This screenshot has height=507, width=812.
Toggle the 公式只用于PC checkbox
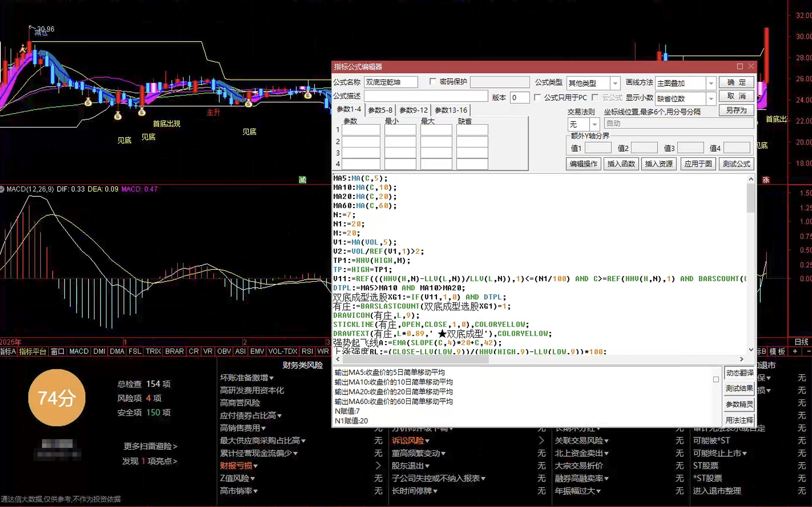pyautogui.click(x=537, y=97)
